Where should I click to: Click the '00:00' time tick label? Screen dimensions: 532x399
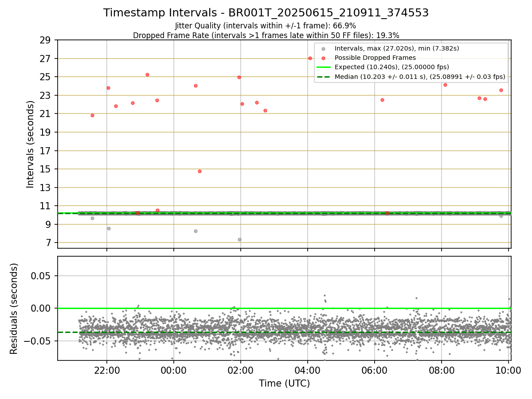[173, 370]
